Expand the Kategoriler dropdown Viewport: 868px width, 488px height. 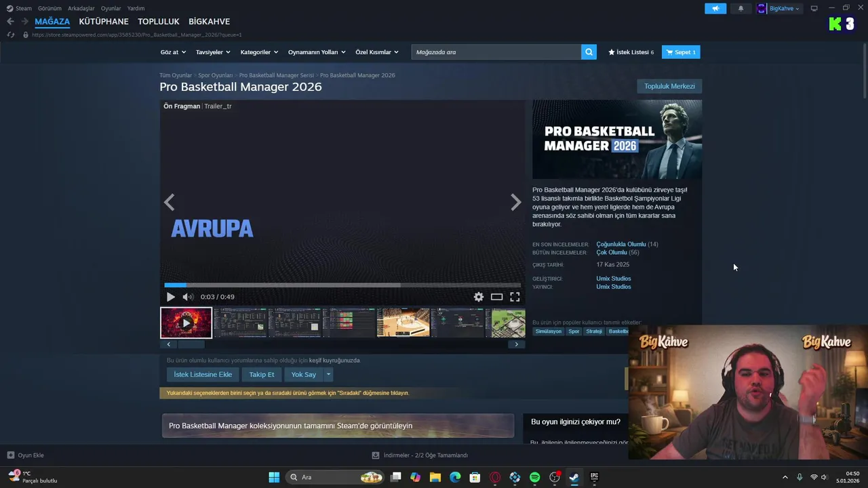(259, 52)
